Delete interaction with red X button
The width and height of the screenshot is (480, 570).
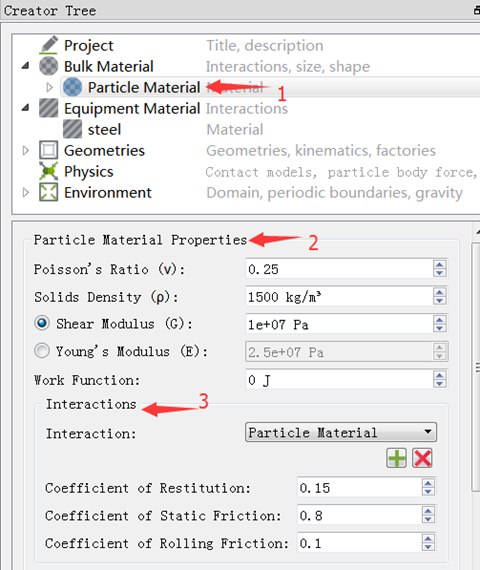coord(422,458)
